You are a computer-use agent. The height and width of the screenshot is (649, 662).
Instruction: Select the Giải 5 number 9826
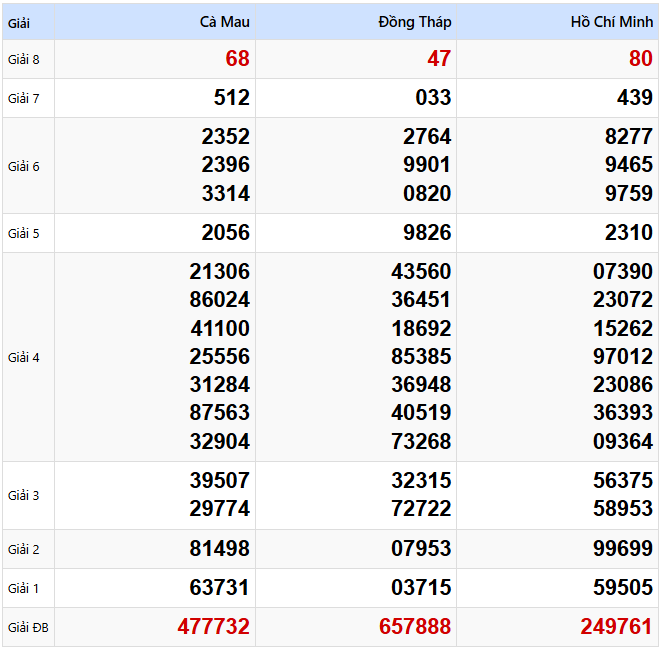(x=425, y=233)
